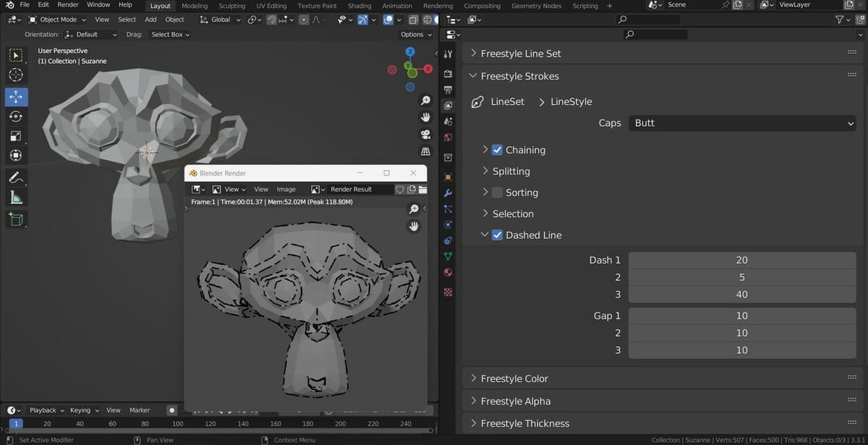
Task: Enable the Sorting checkbox
Action: (497, 192)
